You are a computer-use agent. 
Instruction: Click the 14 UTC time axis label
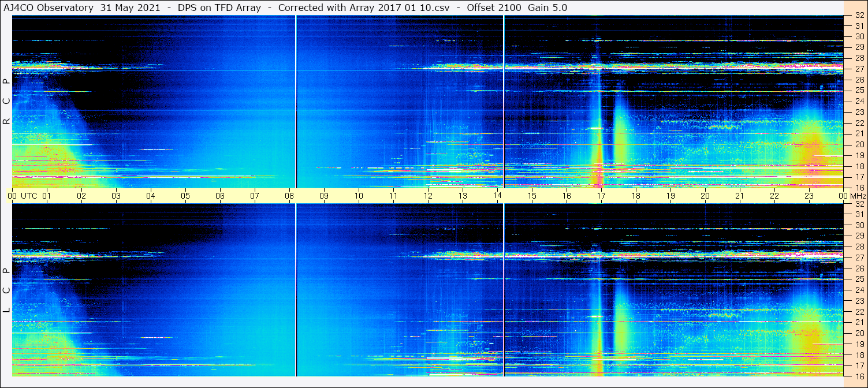[497, 196]
